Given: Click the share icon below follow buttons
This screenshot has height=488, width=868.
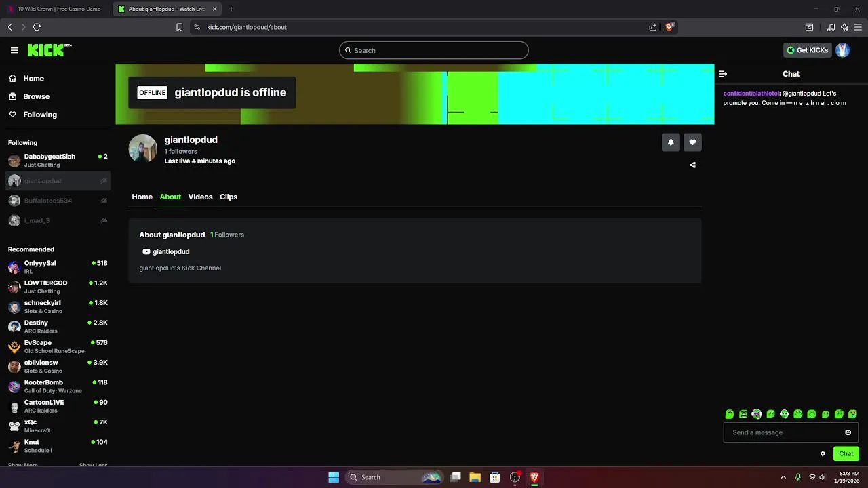Looking at the screenshot, I should pos(692,165).
